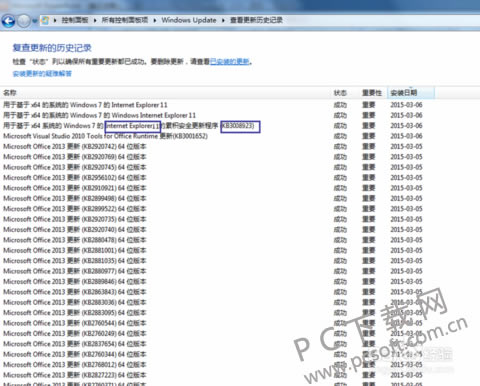
Task: Select Office 2013 update KB2881035 row
Action: [213, 261]
